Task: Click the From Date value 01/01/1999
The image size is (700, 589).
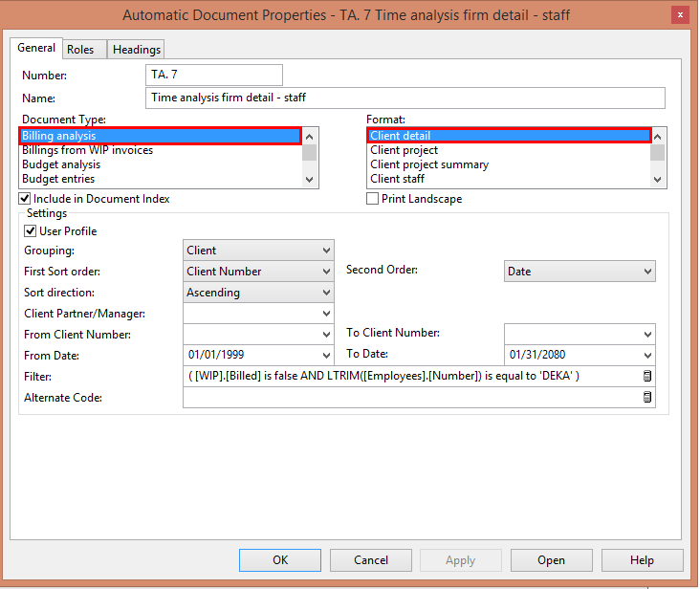Action: point(216,355)
